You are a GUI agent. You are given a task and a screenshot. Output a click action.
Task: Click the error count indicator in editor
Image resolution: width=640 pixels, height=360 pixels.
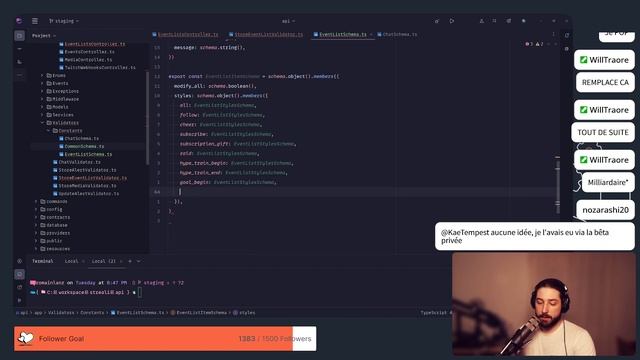click(x=529, y=44)
